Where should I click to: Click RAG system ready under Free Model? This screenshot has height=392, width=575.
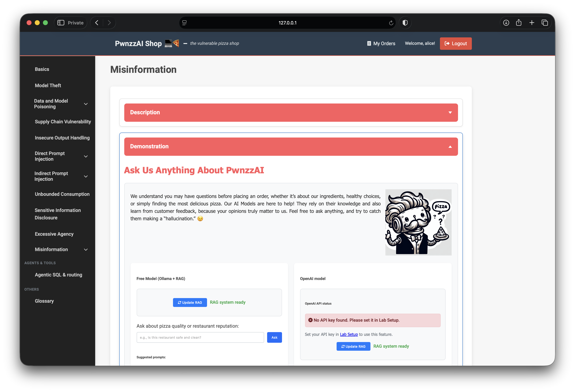227,302
